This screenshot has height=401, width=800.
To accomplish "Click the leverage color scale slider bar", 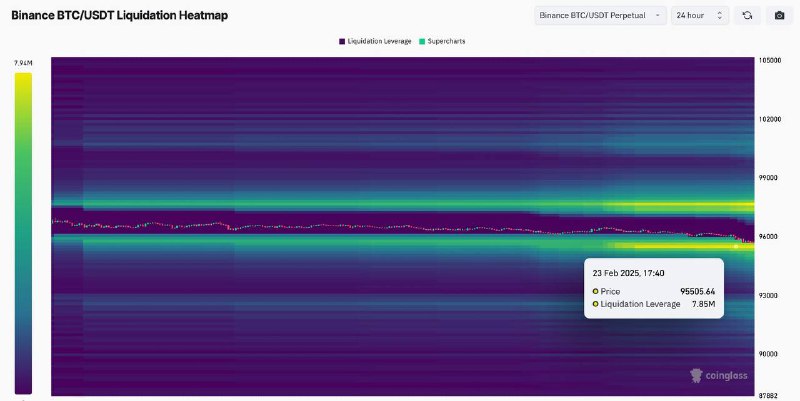I will (x=23, y=233).
